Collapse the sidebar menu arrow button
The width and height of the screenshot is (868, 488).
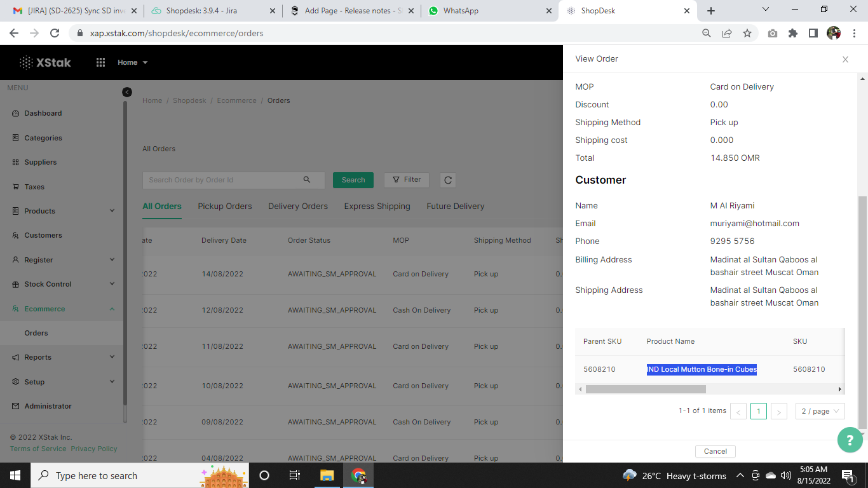click(127, 92)
